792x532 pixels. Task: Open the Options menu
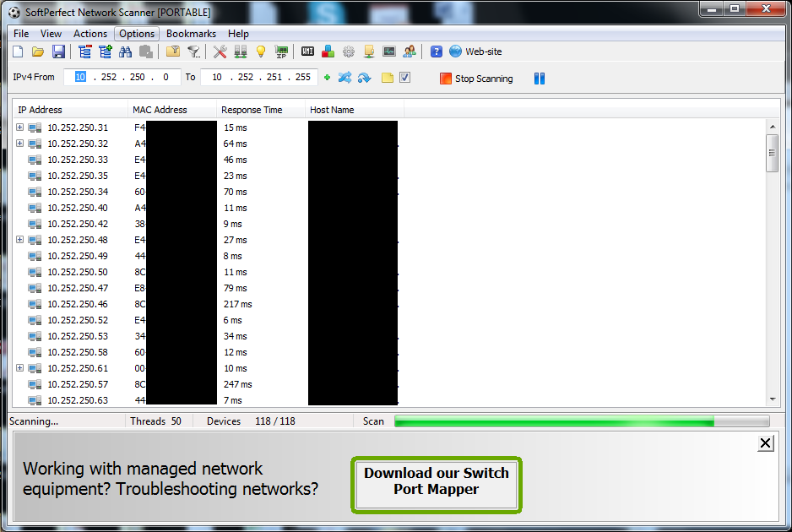[x=137, y=34]
